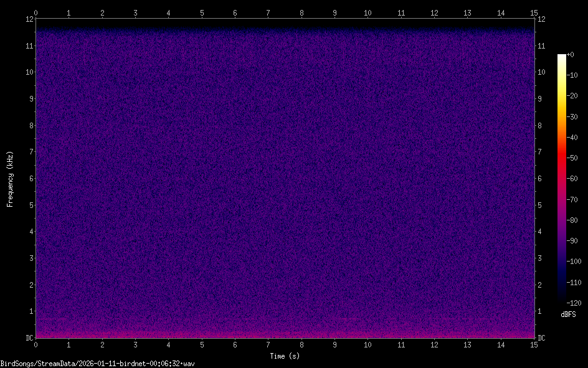Click the 12 kHz label on the right frequency axis
The width and height of the screenshot is (588, 368).
pyautogui.click(x=541, y=19)
